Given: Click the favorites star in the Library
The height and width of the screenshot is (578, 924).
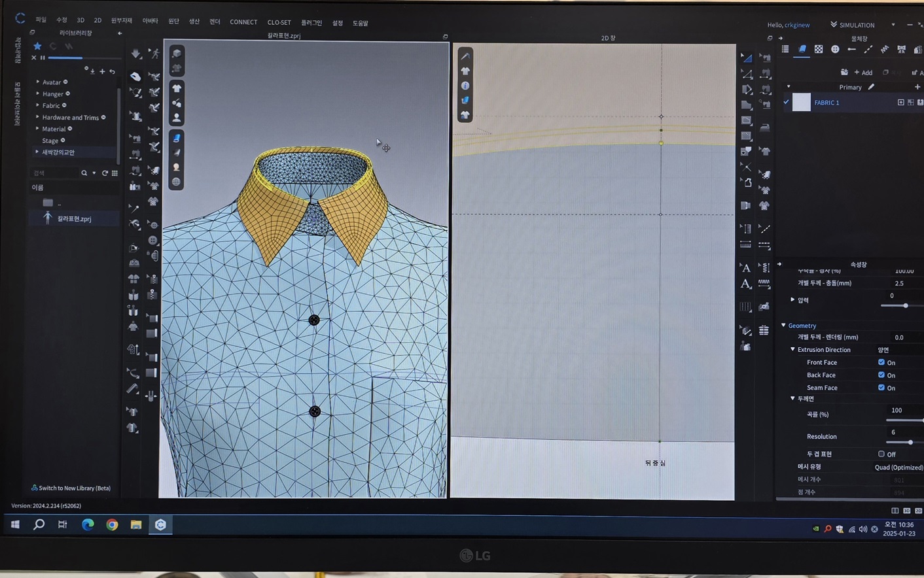Looking at the screenshot, I should click(37, 46).
